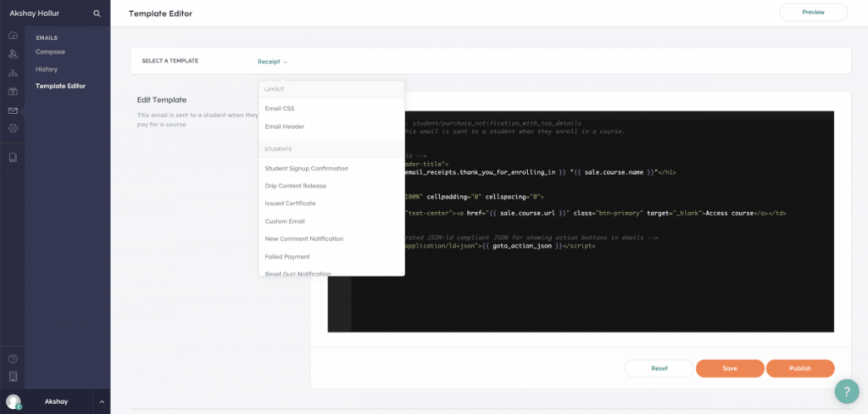
Task: Open the courses book icon in sidebar
Action: click(x=13, y=158)
